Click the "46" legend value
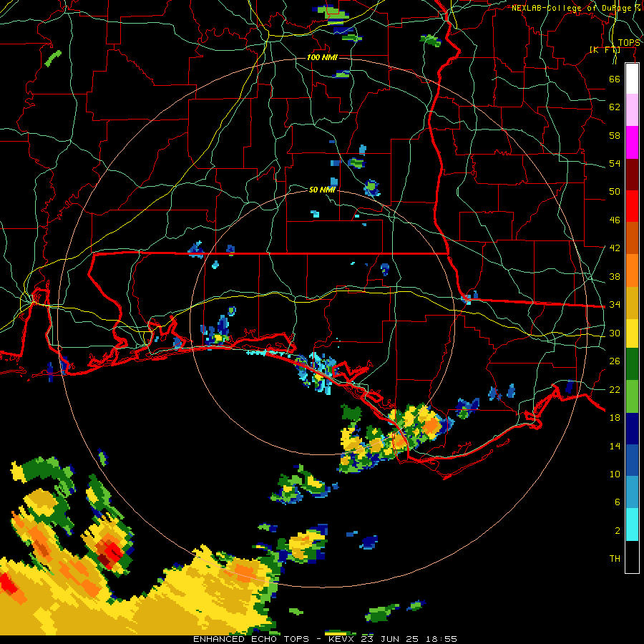Viewport: 644px width, 644px height. tap(615, 220)
